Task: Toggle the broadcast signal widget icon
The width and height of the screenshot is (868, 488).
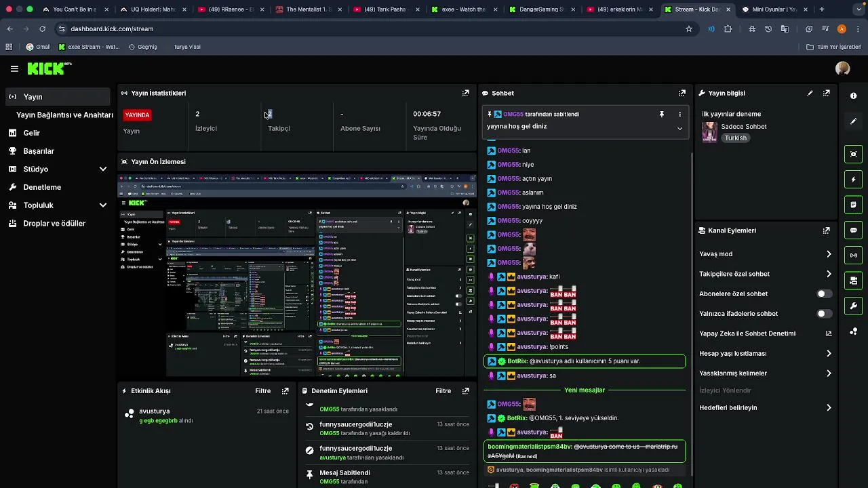Action: click(x=854, y=256)
